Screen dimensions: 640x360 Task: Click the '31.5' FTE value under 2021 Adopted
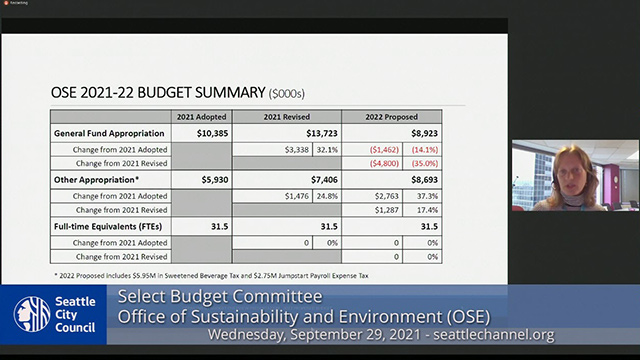pos(202,226)
